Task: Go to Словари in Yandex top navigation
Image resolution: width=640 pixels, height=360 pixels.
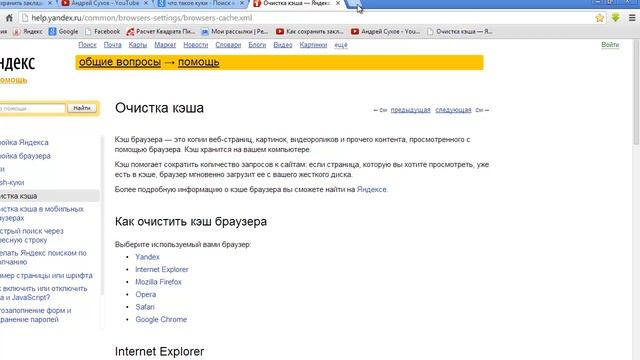Action: [x=228, y=45]
